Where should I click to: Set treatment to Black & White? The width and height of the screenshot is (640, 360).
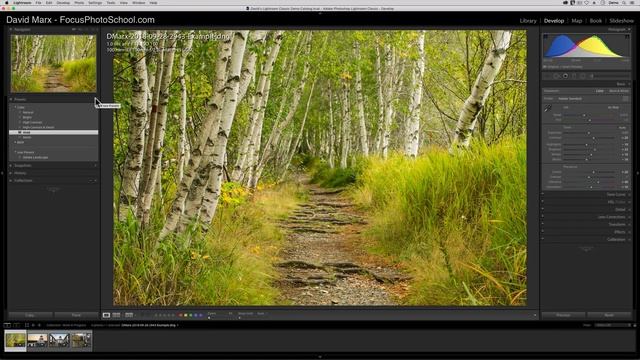(x=619, y=91)
